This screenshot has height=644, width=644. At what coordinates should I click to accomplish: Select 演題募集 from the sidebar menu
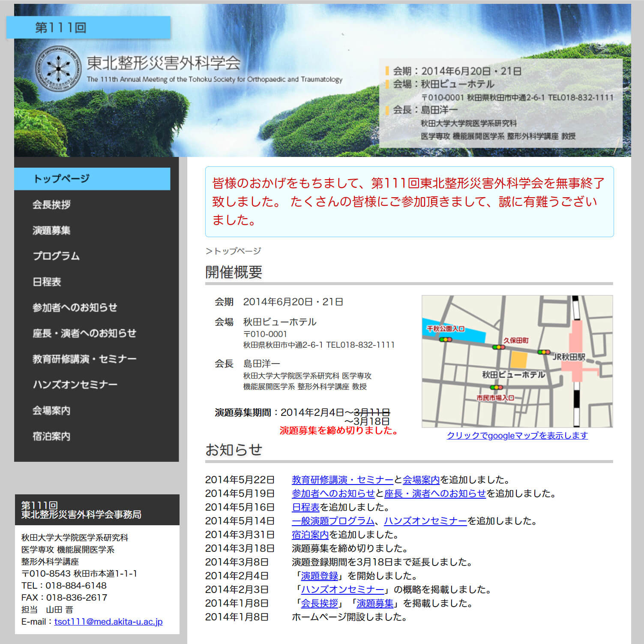coord(51,230)
